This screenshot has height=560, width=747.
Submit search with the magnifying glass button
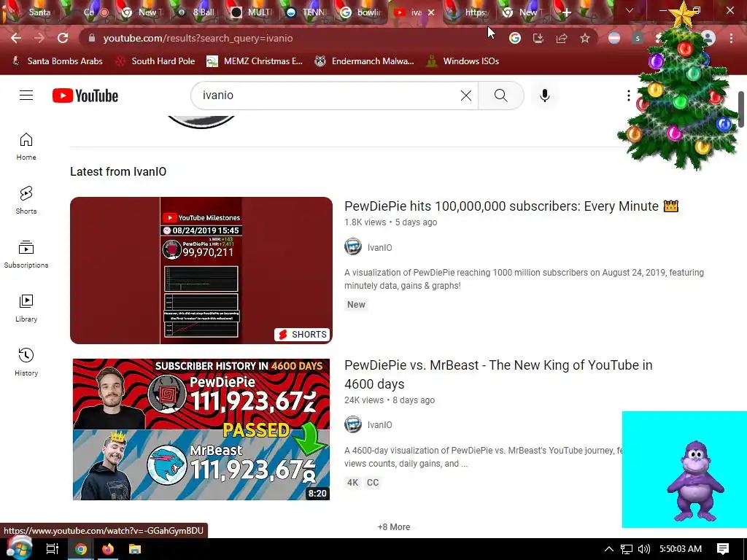[x=500, y=96]
